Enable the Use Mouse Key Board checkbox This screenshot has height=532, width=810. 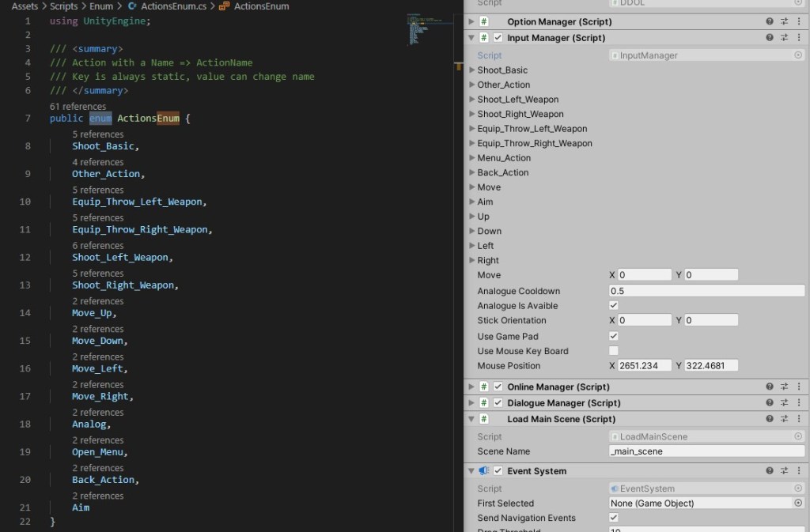614,351
